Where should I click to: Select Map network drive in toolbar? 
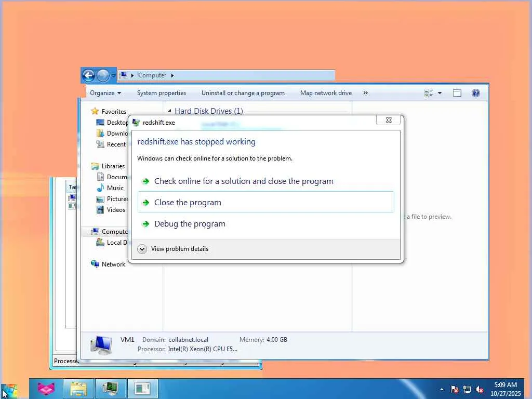[x=326, y=93]
